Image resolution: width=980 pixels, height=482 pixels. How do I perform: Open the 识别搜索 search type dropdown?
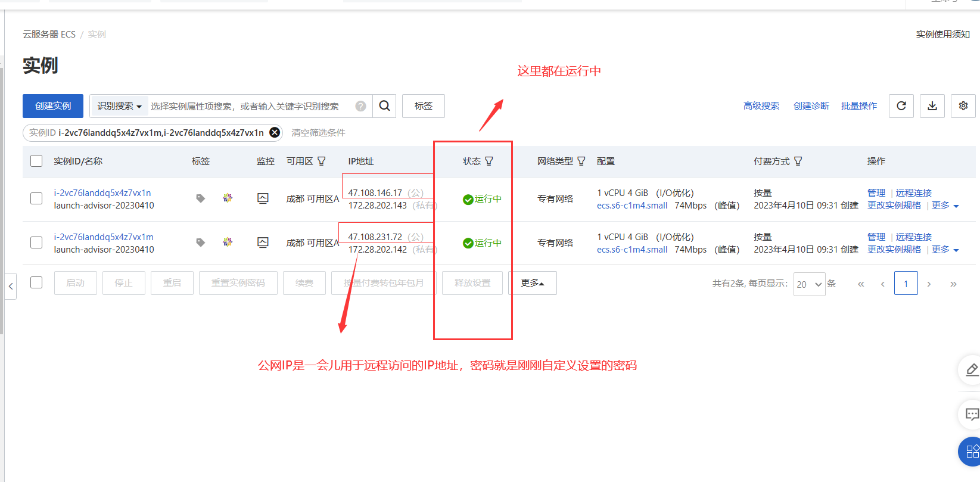[x=119, y=106]
